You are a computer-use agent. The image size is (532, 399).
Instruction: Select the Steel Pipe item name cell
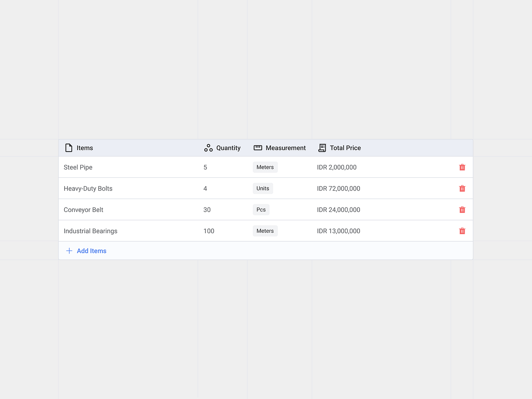pyautogui.click(x=78, y=167)
